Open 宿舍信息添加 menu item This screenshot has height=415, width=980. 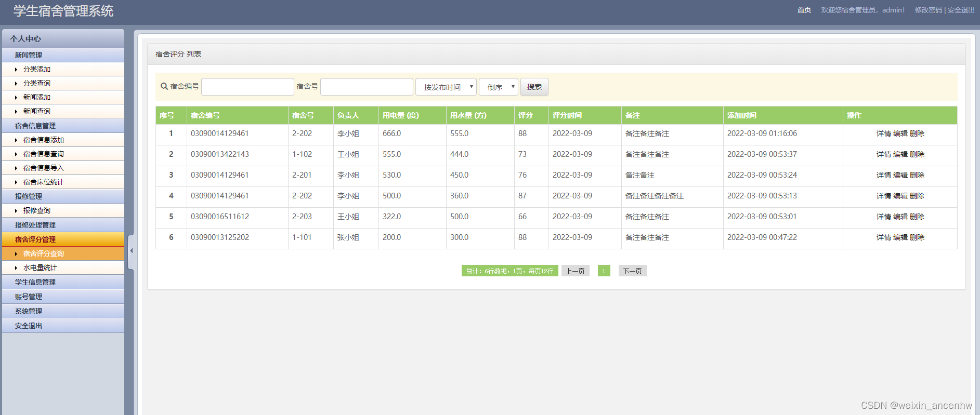point(63,140)
